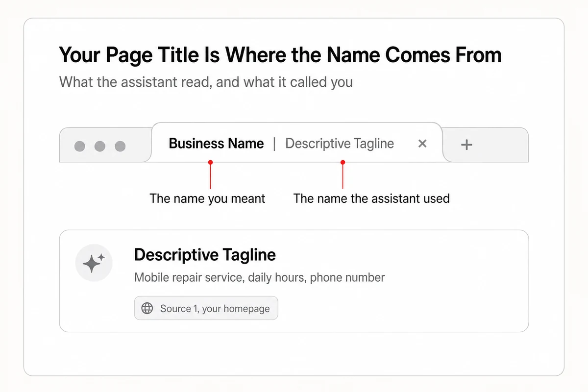Click the Descriptive Tagline result heading
The image size is (588, 392).
pyautogui.click(x=205, y=255)
